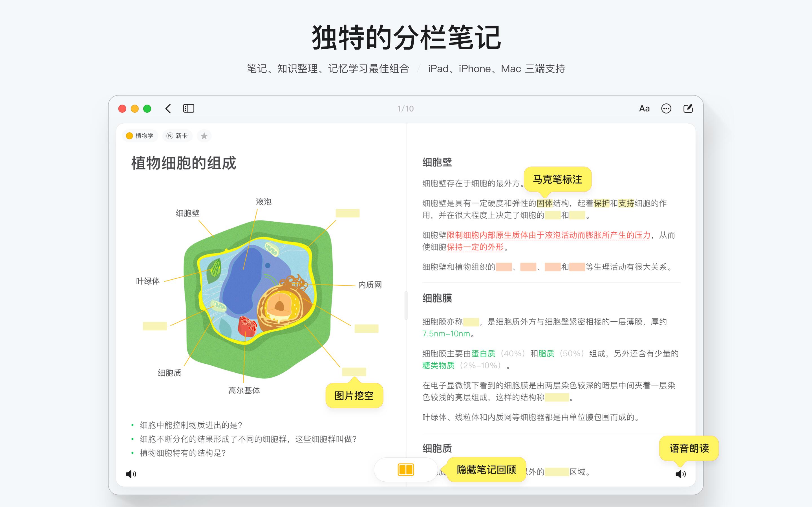
Task: Click the cell diagram image
Action: 258,299
